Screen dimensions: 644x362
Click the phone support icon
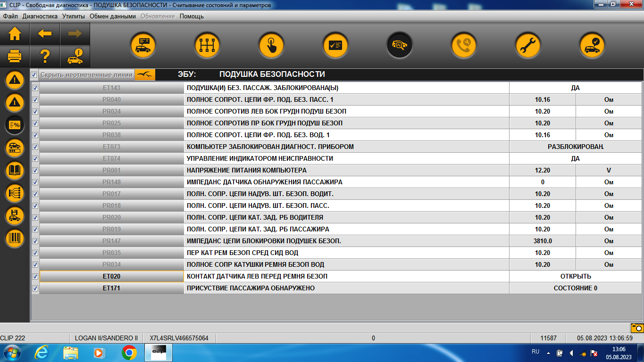(x=463, y=45)
